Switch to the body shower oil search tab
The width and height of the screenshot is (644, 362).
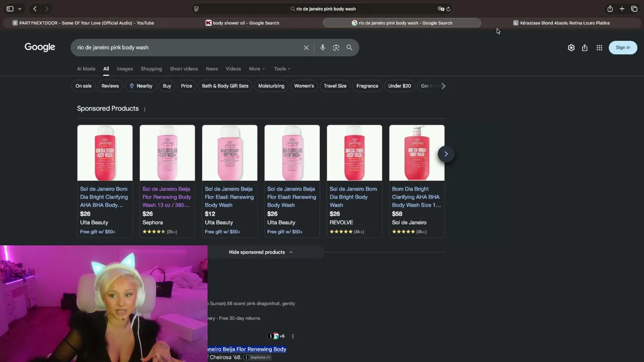point(243,23)
